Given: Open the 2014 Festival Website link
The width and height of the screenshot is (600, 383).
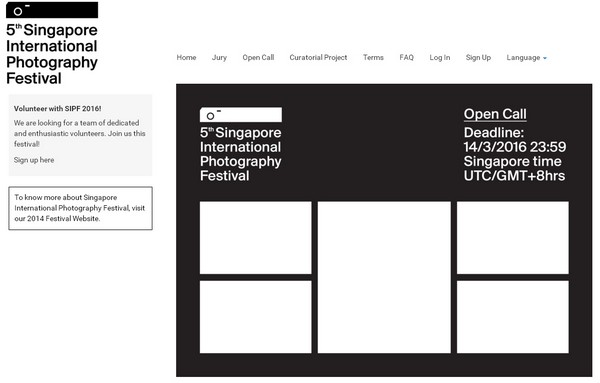Looking at the screenshot, I should click(64, 218).
